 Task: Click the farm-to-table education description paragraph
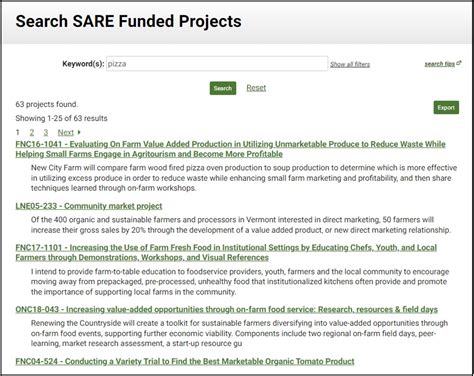pos(240,282)
